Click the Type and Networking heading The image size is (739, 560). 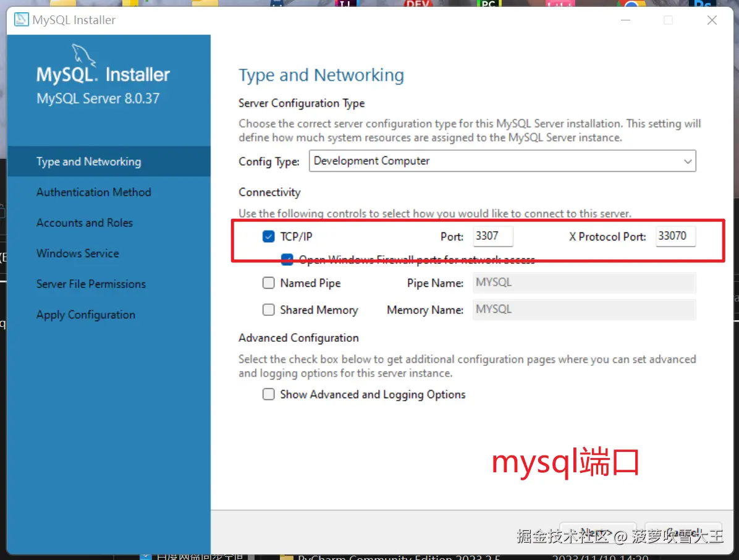coord(321,75)
